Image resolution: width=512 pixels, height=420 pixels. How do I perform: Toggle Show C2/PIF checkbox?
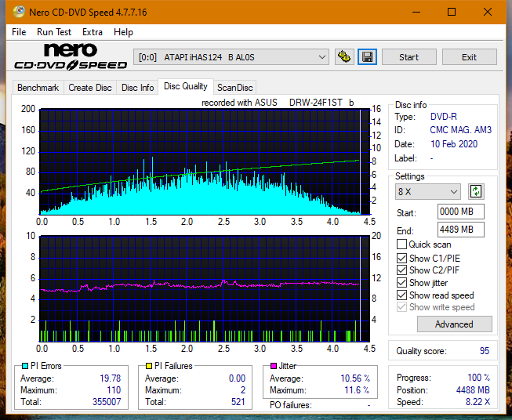click(401, 270)
